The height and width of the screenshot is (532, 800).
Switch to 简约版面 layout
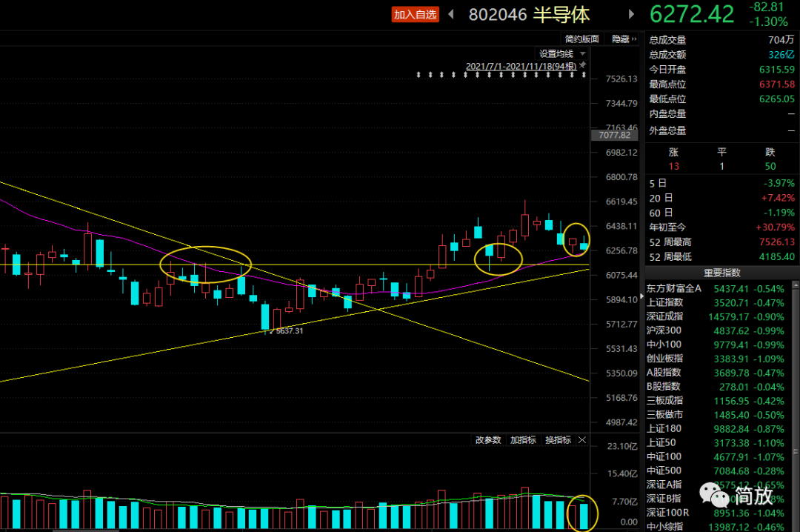[581, 39]
